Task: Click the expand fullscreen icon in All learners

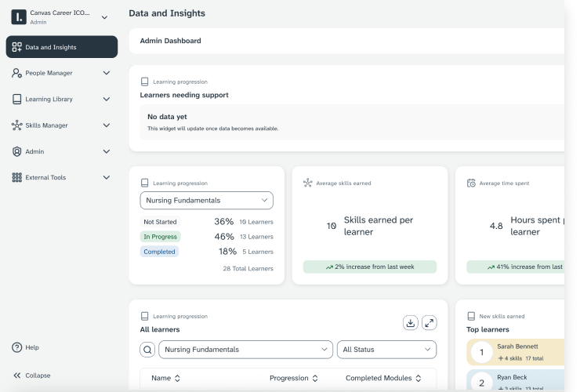Action: pos(429,323)
